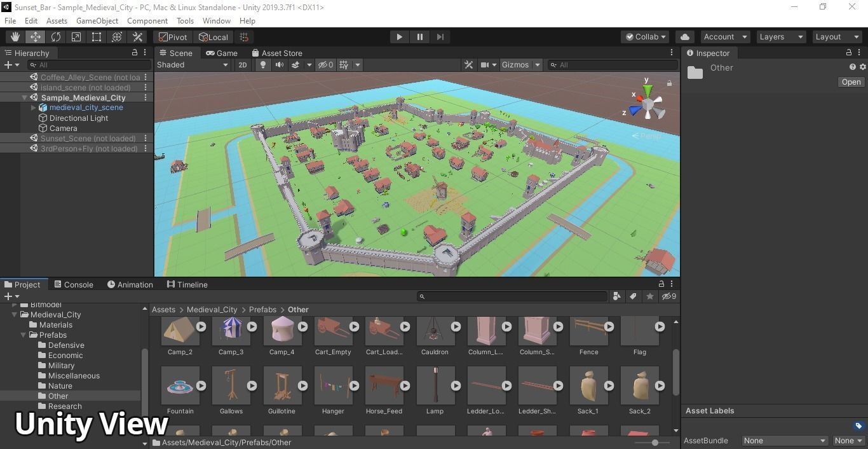Switch to the Asset Store tab

[277, 53]
